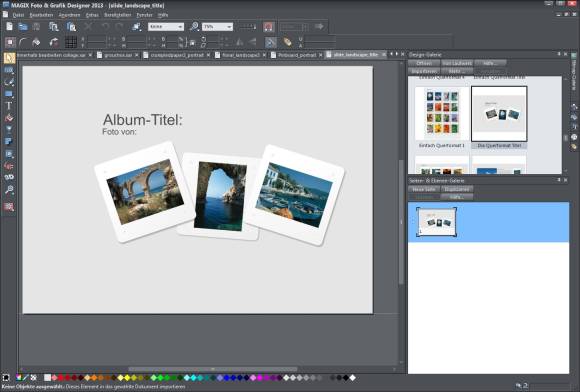Pin the Design-Galerie panel with pin icon
The width and height of the screenshot is (580, 392).
point(559,54)
